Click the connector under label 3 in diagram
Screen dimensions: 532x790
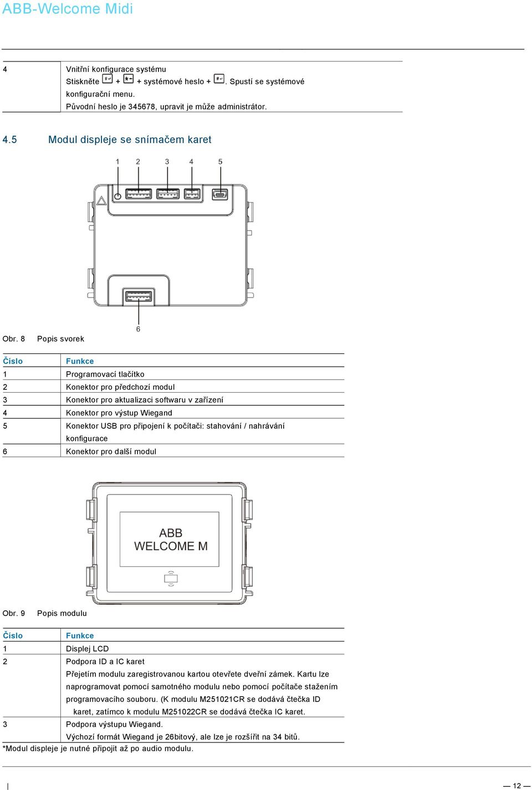coord(168,194)
